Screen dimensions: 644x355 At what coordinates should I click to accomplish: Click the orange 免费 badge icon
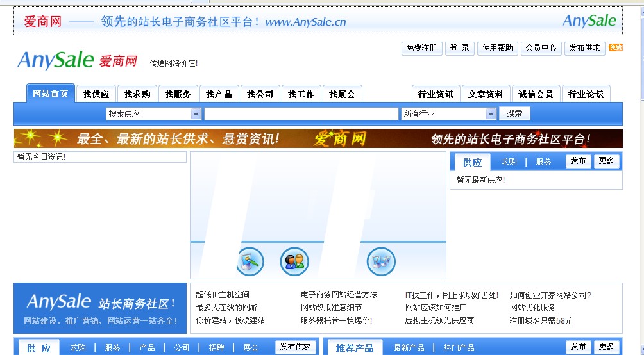coord(615,47)
